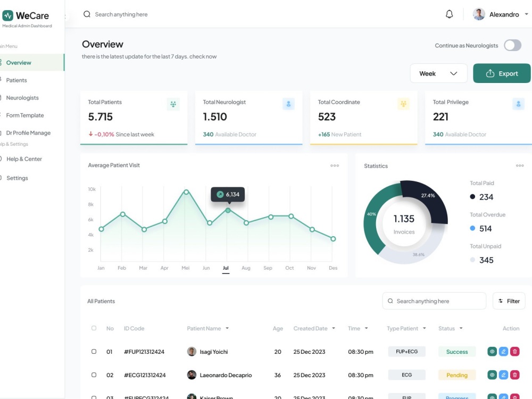This screenshot has width=532, height=399.
Task: Click the 6,134 tooltip arrow icon
Action: click(x=220, y=194)
